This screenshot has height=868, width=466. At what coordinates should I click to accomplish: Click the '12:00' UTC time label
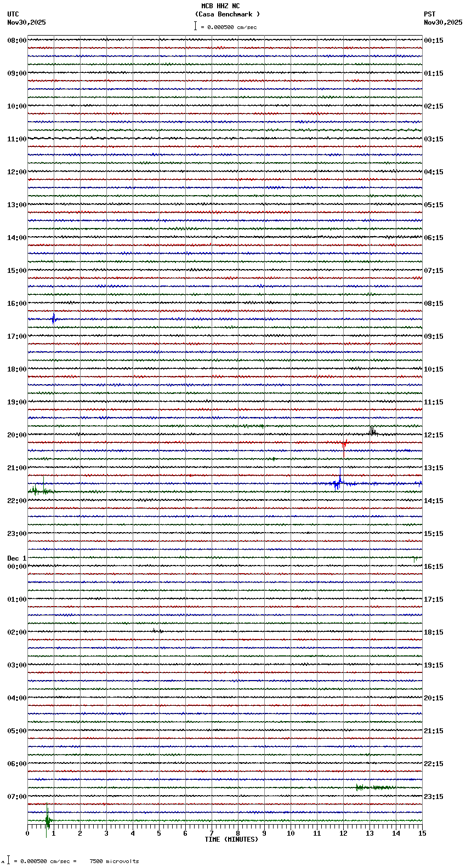(x=16, y=172)
